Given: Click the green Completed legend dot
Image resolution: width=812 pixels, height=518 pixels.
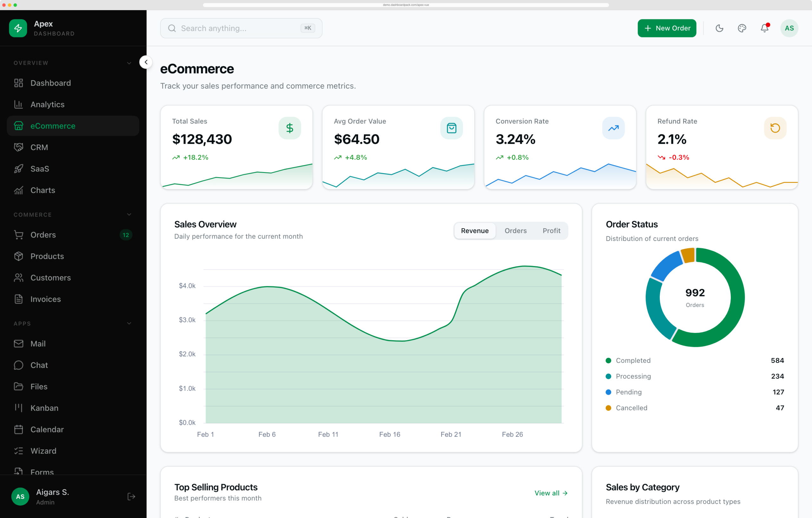Looking at the screenshot, I should (608, 360).
